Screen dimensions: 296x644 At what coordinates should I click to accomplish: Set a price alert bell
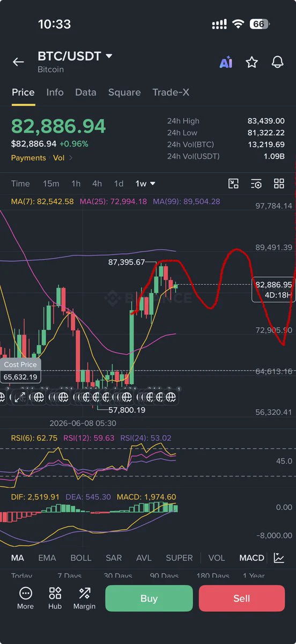[277, 62]
